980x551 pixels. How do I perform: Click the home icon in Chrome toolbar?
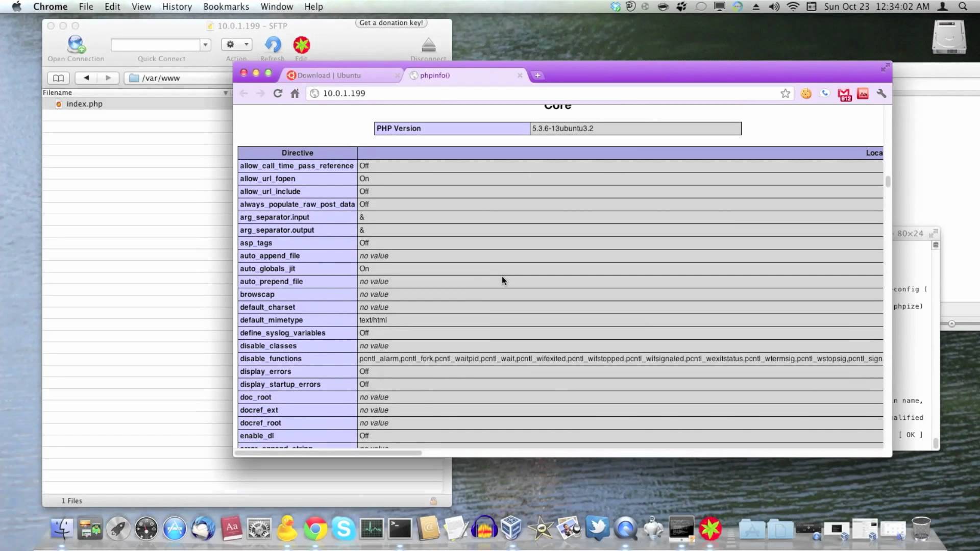click(295, 93)
